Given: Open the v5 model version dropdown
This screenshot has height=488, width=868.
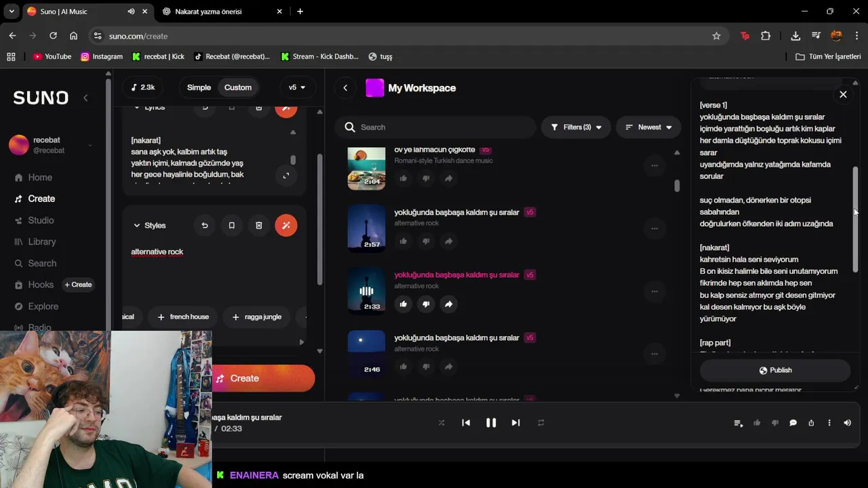Looking at the screenshot, I should 296,87.
